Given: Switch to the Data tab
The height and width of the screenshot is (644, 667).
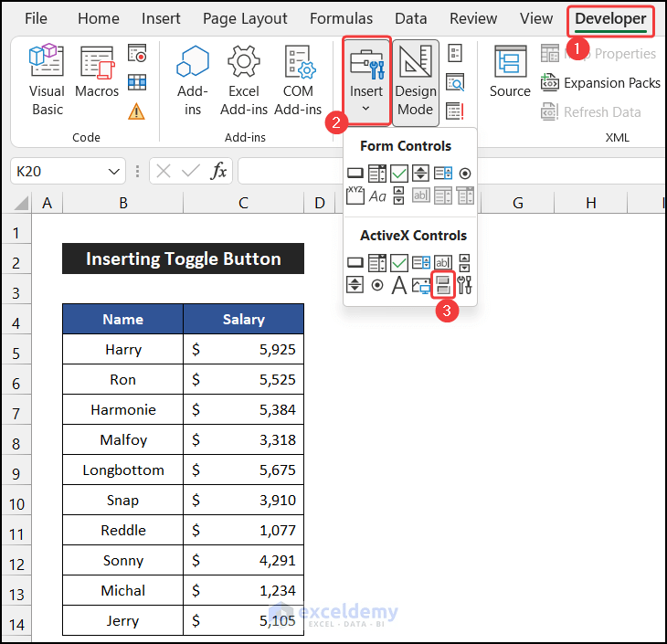Looking at the screenshot, I should 410,18.
